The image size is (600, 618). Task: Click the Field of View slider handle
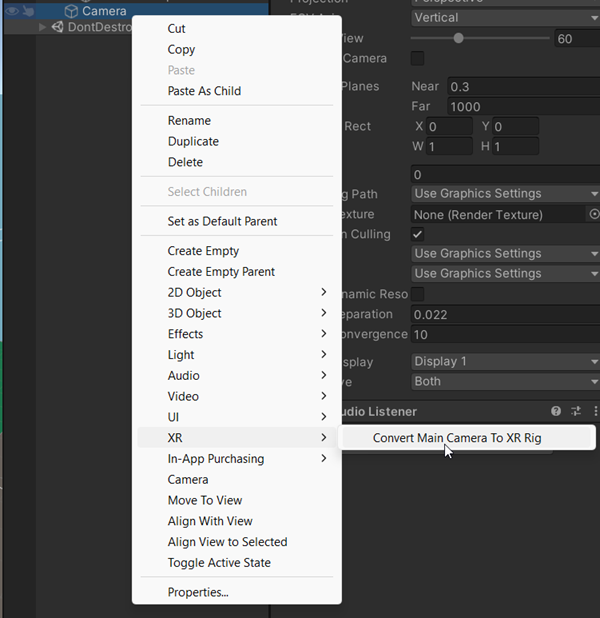click(458, 38)
